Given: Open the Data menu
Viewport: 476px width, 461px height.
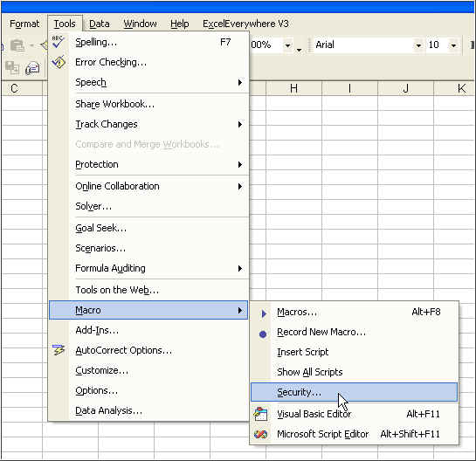Looking at the screenshot, I should pos(100,24).
